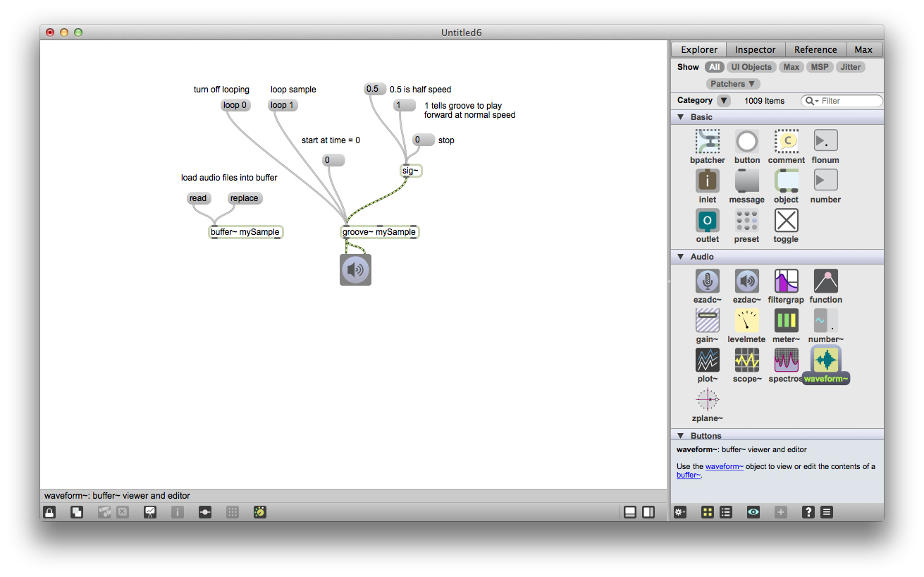Open the green dial Parameters icon
This screenshot has width=924, height=577.
tap(260, 512)
